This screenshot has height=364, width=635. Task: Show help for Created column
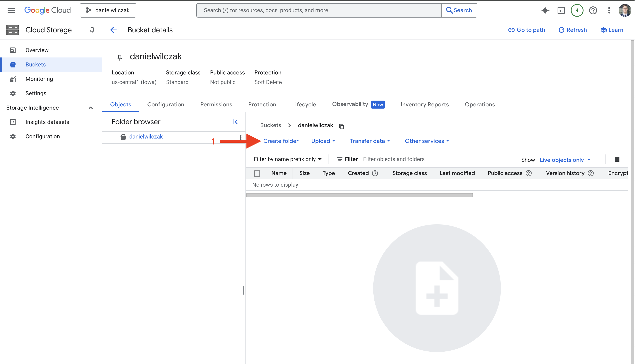click(x=375, y=173)
